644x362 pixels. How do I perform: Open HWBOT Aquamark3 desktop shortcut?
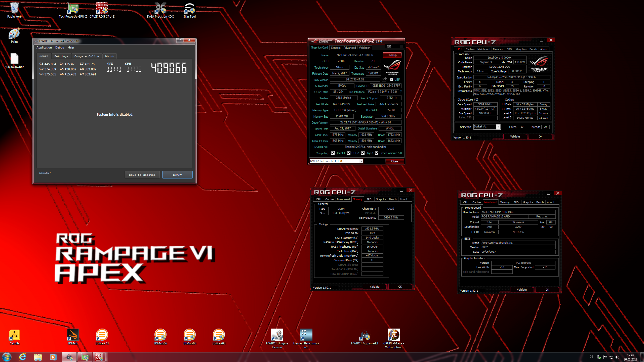pyautogui.click(x=365, y=337)
